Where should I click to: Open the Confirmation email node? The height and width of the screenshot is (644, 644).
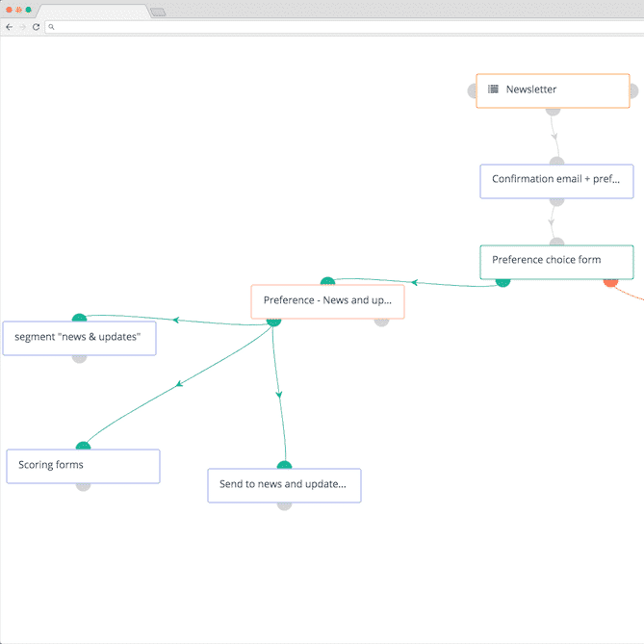tap(556, 181)
